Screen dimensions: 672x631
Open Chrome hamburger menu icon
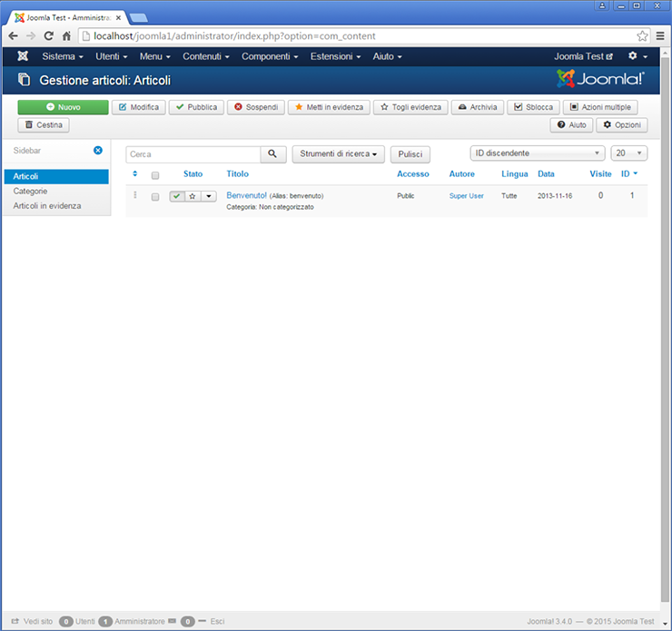[x=660, y=36]
